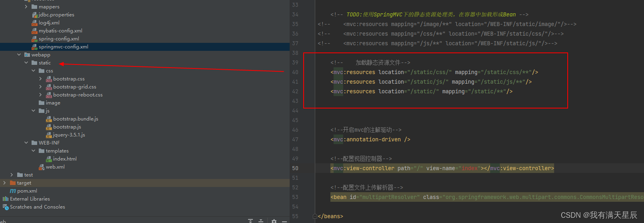The image size is (644, 223).
Task: Click the bootstrap.js file icon
Action: 49,127
